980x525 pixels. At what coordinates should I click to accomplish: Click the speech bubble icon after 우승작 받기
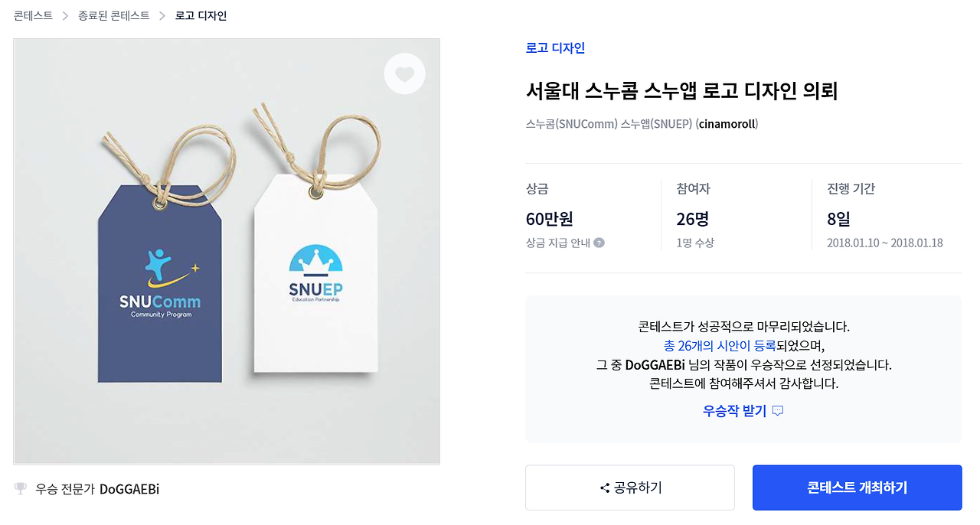click(778, 412)
